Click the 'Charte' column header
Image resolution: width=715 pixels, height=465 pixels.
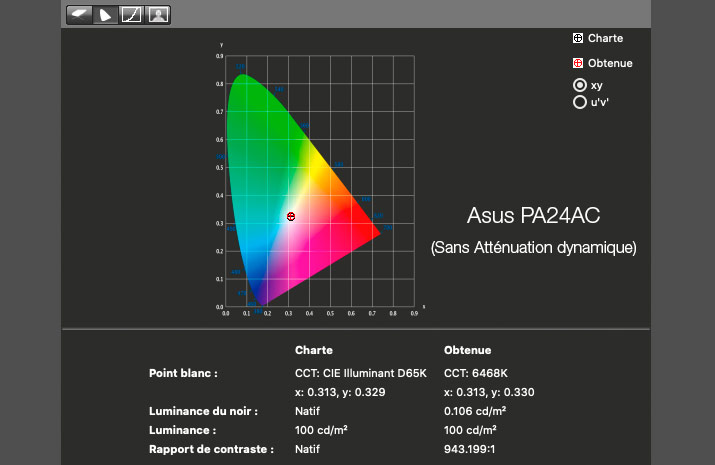click(x=314, y=350)
